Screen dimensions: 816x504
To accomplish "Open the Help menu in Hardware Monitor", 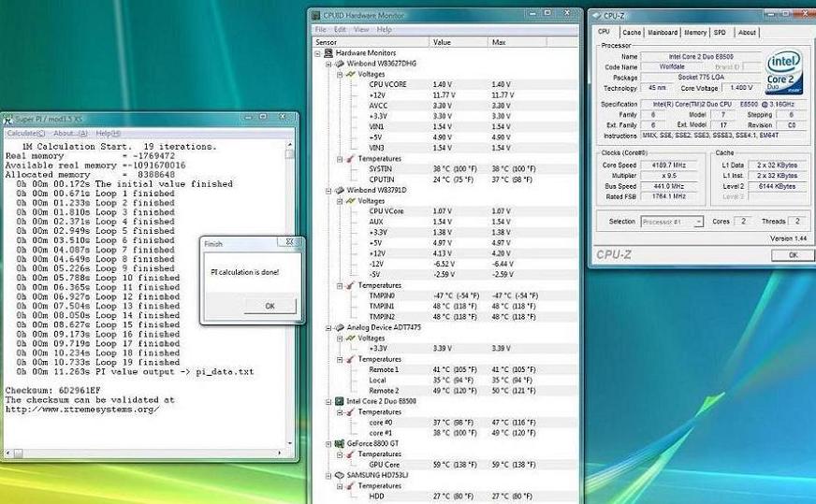I will pos(384,30).
